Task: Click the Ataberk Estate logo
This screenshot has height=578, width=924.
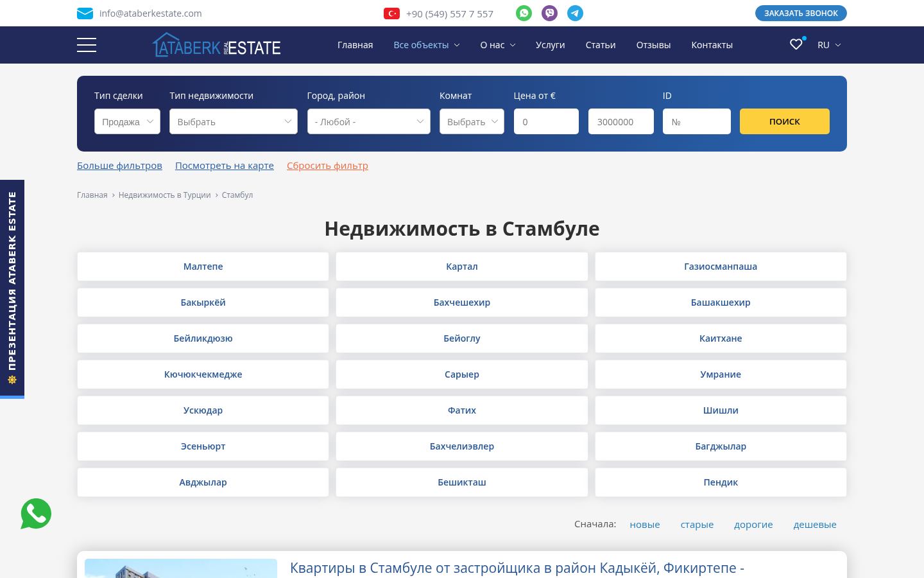Action: point(217,45)
